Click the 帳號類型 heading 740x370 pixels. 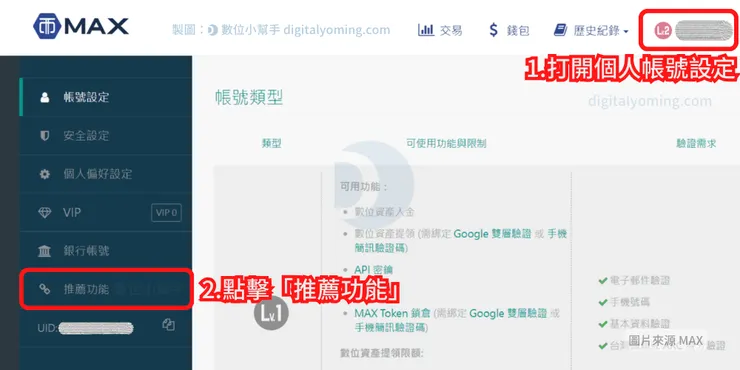click(249, 98)
